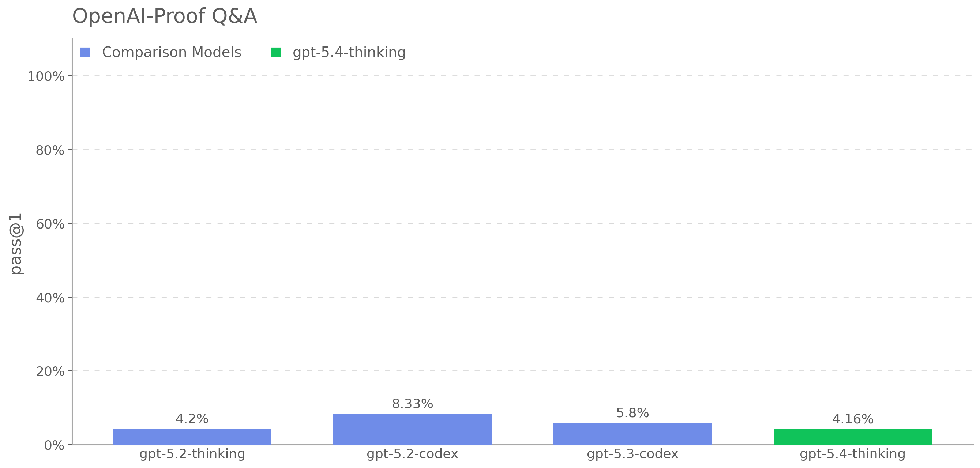Click the pass@1 y-axis title
Screen dimensions: 980x468
coord(16,243)
